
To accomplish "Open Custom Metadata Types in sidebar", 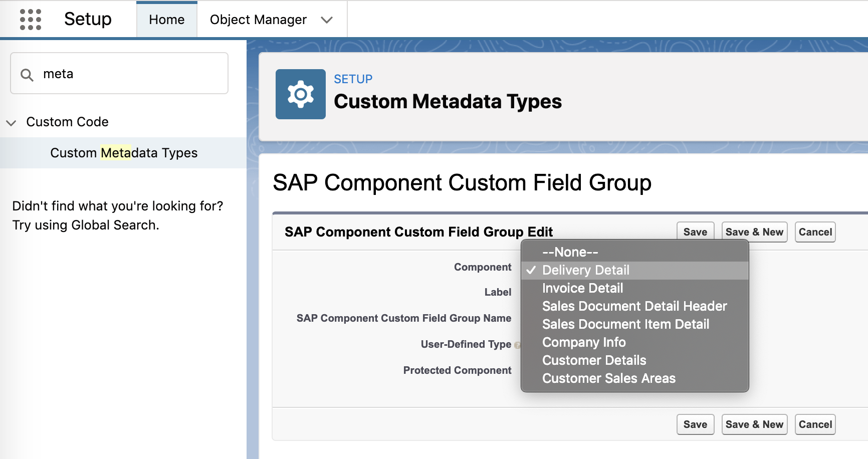I will [124, 153].
